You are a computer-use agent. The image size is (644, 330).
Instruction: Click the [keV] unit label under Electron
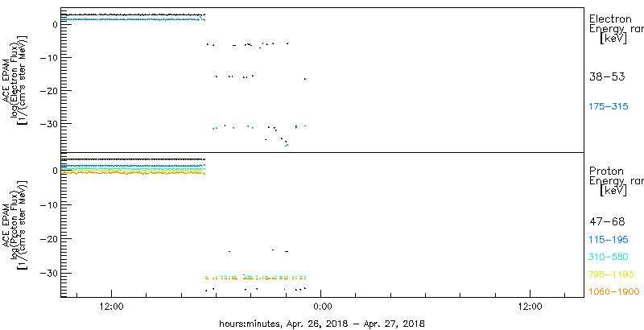click(613, 39)
